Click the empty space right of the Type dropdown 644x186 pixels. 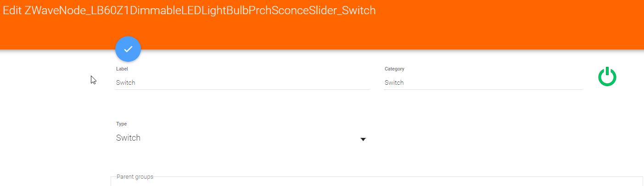click(x=482, y=137)
